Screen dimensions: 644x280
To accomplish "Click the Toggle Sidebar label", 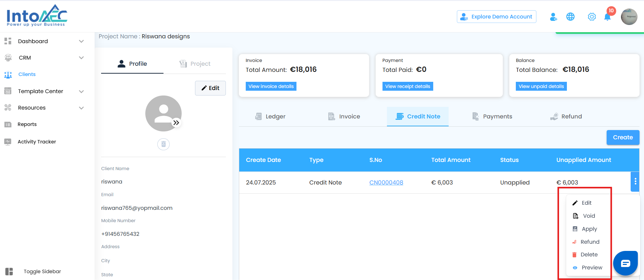I will pyautogui.click(x=42, y=272).
